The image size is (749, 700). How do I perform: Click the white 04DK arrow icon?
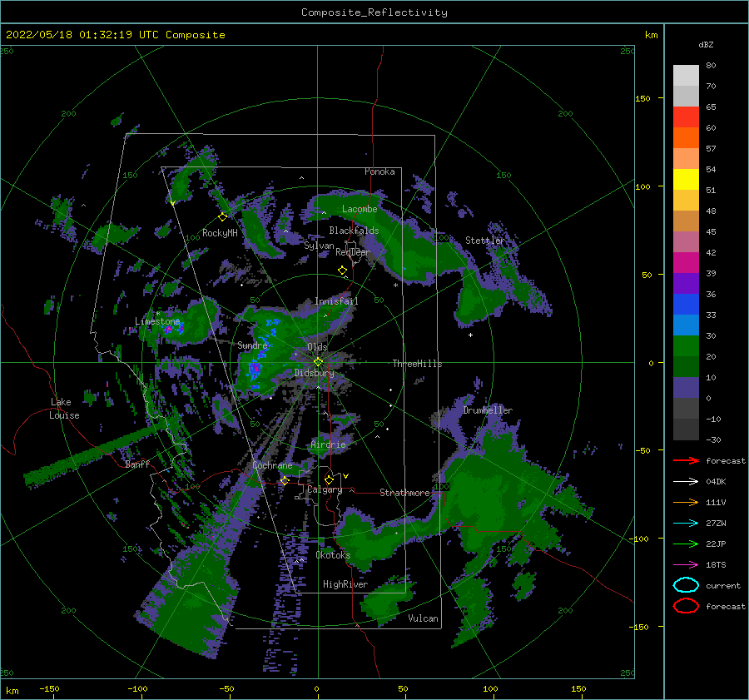pos(686,481)
